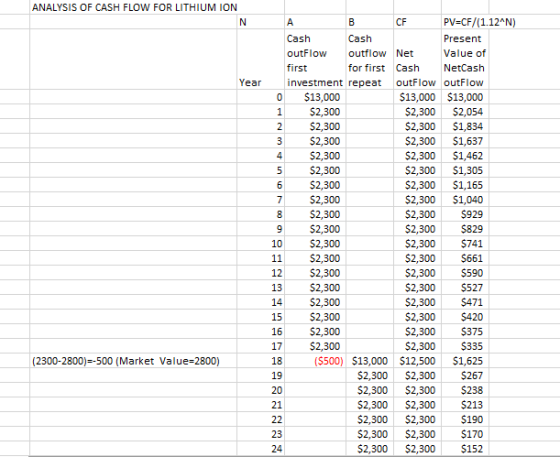Select the $1,305 present value cell
This screenshot has height=457, width=560.
point(465,170)
